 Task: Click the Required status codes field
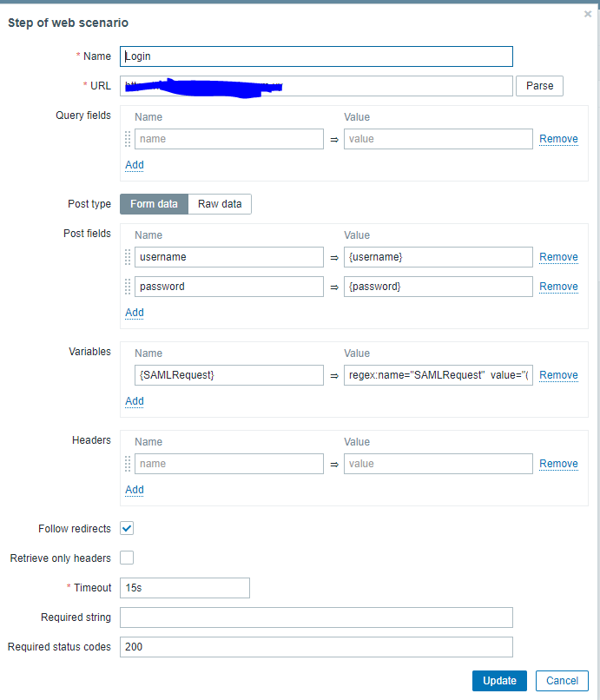click(x=316, y=647)
